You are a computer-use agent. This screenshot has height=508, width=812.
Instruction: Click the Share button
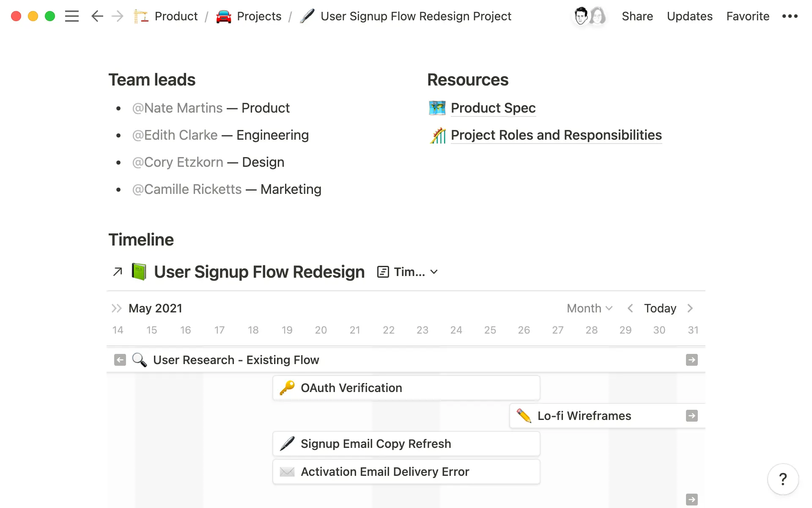click(637, 16)
